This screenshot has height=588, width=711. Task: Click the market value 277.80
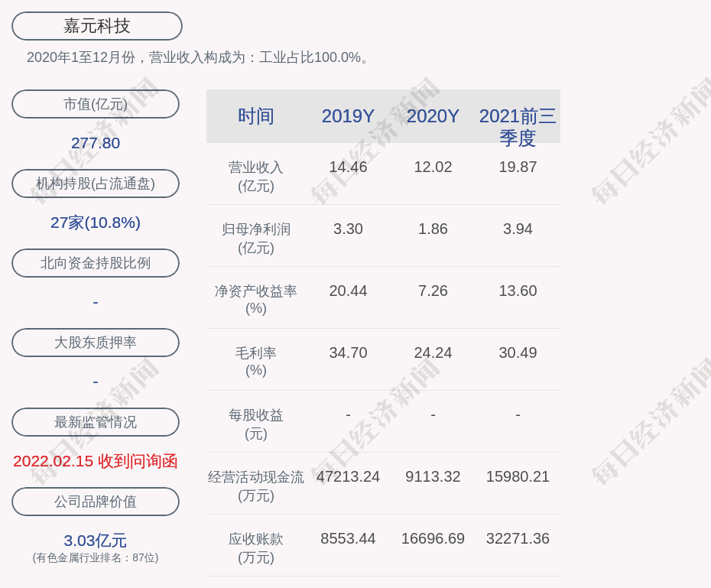(96, 143)
